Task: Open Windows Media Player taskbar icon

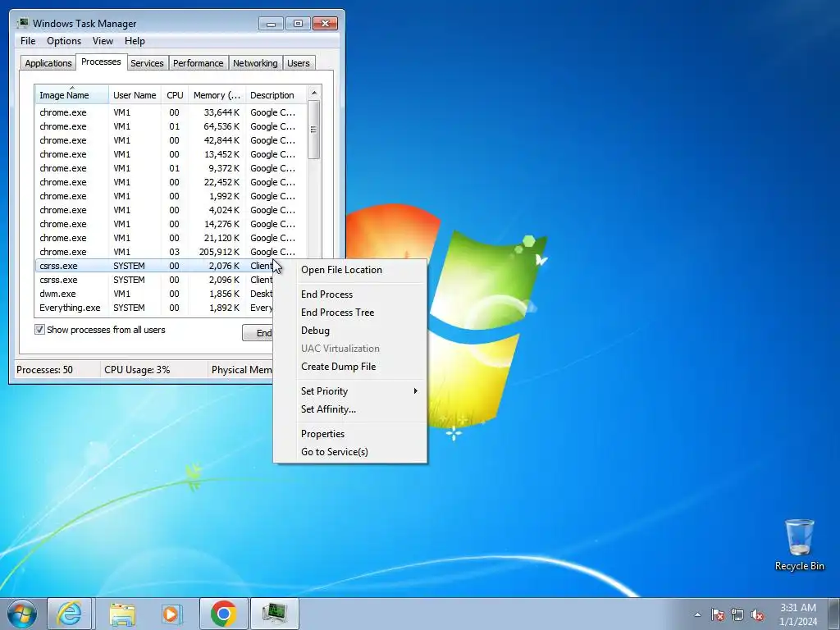Action: pos(172,614)
